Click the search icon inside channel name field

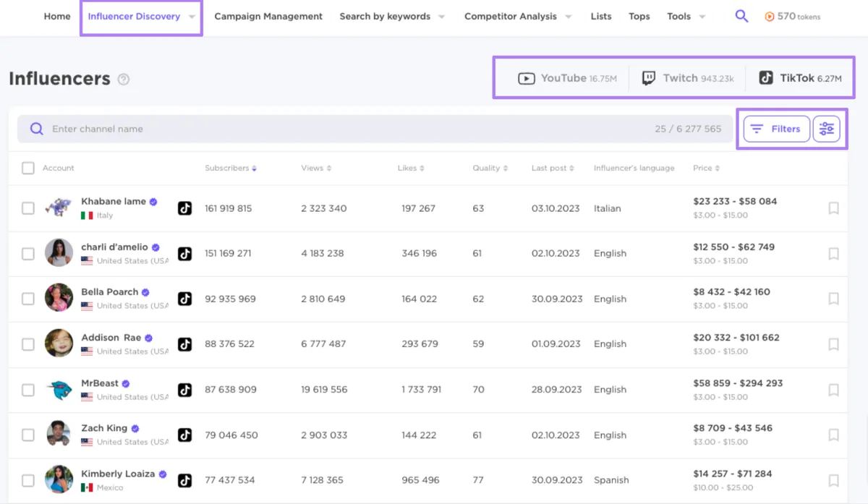36,129
